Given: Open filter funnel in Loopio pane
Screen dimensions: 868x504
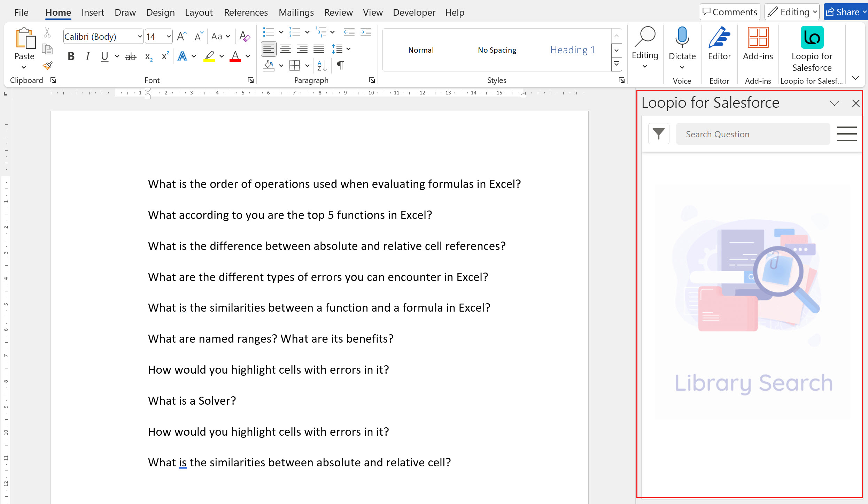Looking at the screenshot, I should (659, 134).
